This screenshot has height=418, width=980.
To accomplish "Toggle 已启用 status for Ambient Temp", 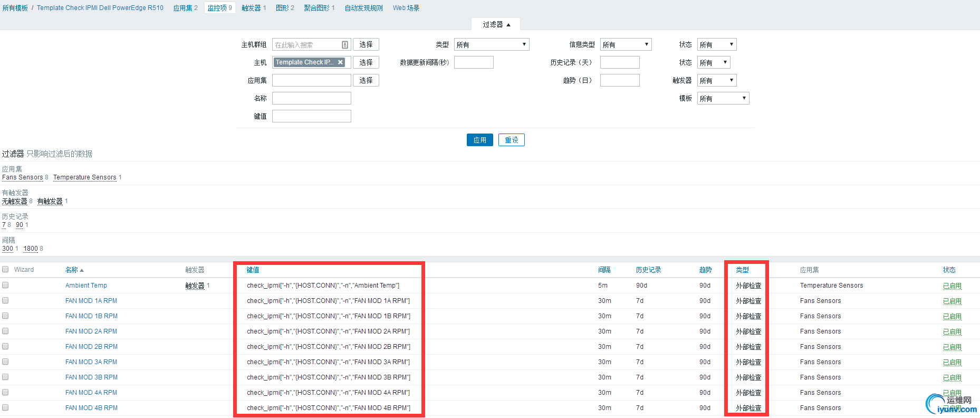I will click(952, 286).
